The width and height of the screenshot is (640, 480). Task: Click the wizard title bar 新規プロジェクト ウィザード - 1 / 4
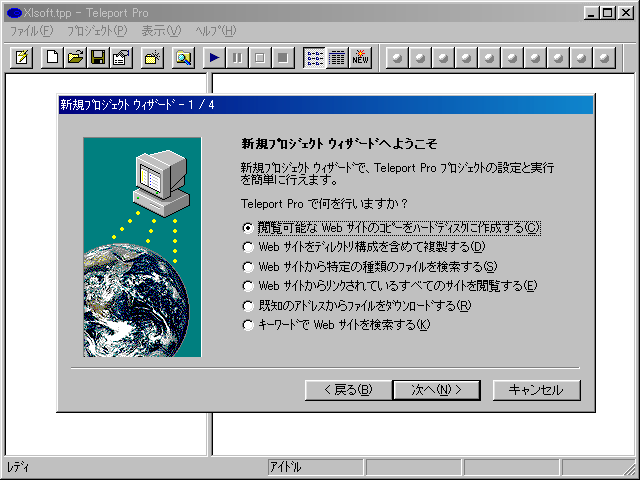(x=326, y=105)
